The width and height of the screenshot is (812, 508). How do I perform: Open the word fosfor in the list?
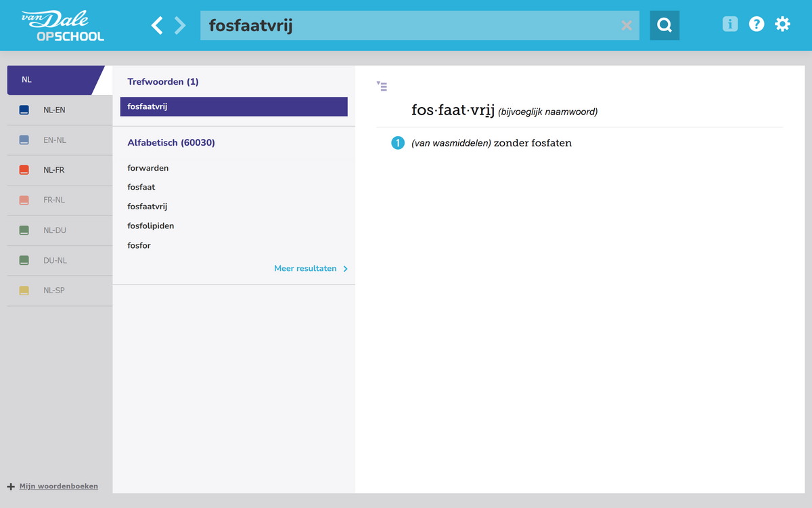coord(139,245)
